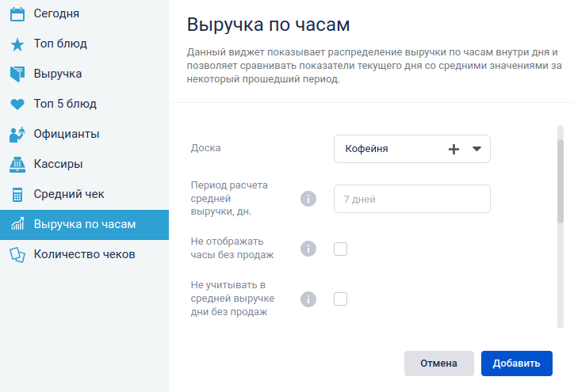Tick Не учитывать в средней выручке checkbox
The height and width of the screenshot is (392, 574).
pos(340,299)
